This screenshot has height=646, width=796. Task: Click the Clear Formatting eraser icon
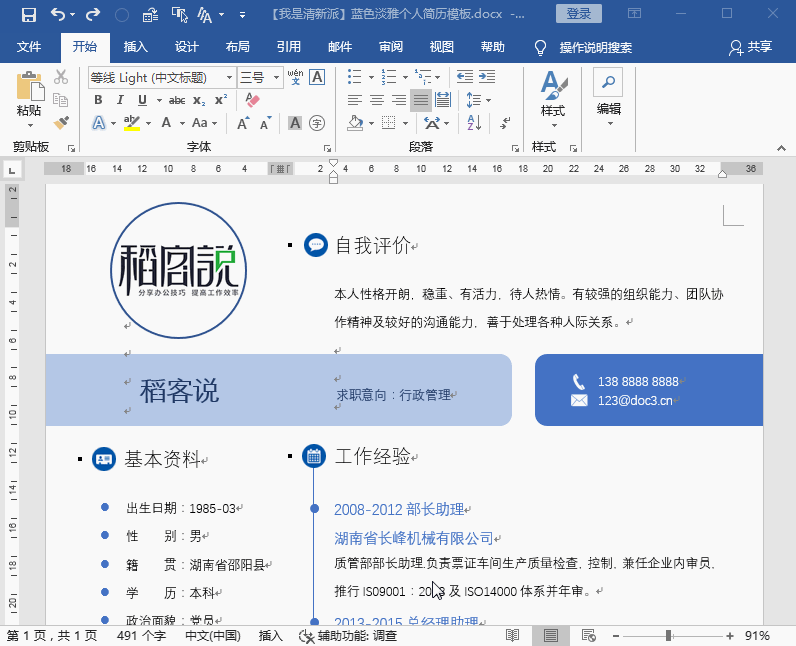[x=252, y=99]
